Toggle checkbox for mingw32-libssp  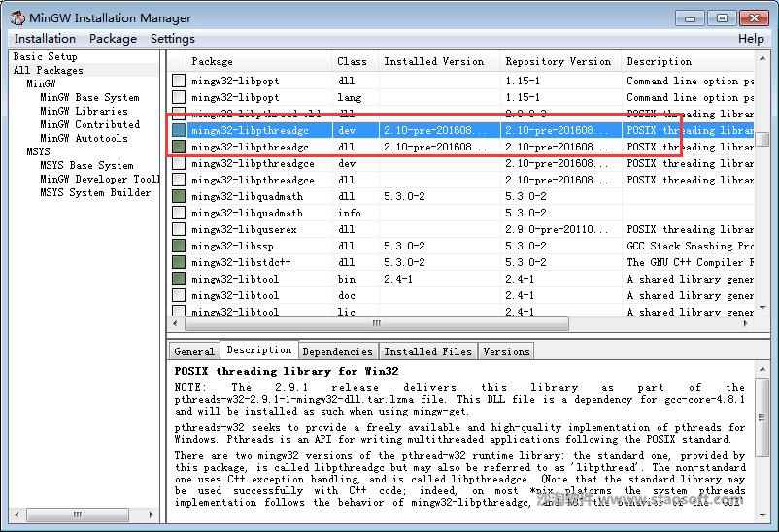179,246
